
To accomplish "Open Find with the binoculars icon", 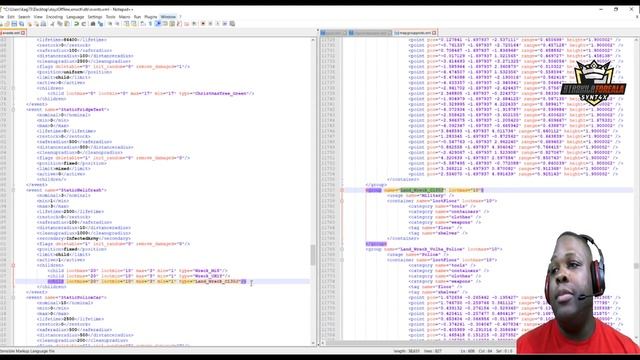I will [93, 24].
